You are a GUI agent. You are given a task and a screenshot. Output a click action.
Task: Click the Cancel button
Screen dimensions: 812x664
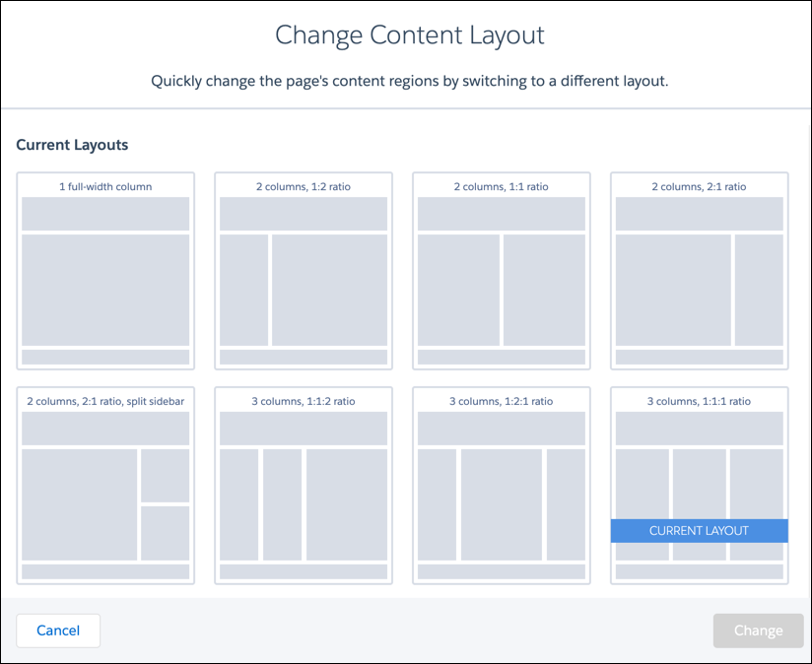click(x=58, y=631)
